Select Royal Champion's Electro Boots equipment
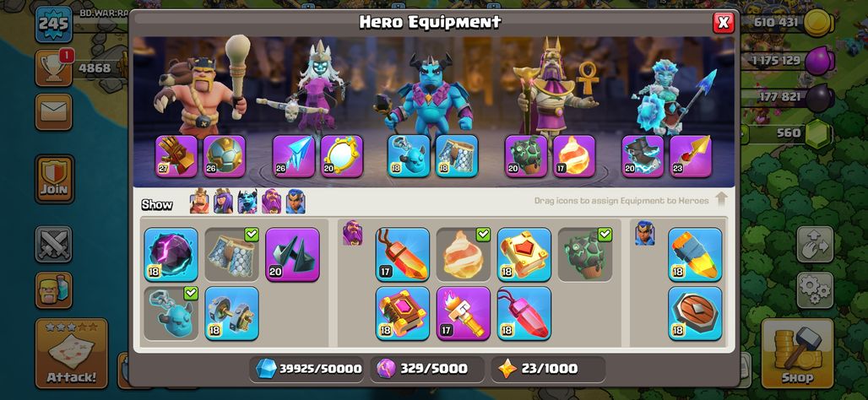Screen dimensions: 868x400 (x=643, y=156)
